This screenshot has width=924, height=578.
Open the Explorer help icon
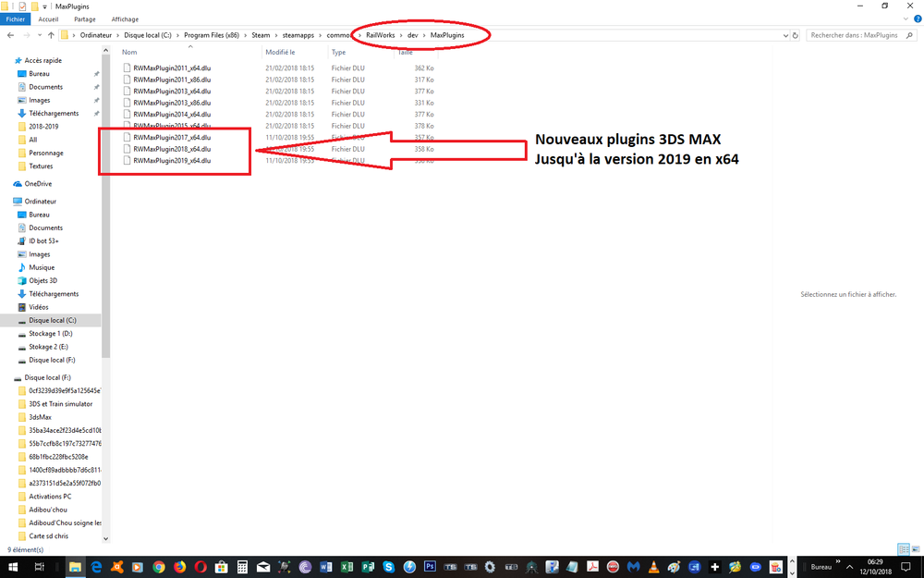point(917,18)
